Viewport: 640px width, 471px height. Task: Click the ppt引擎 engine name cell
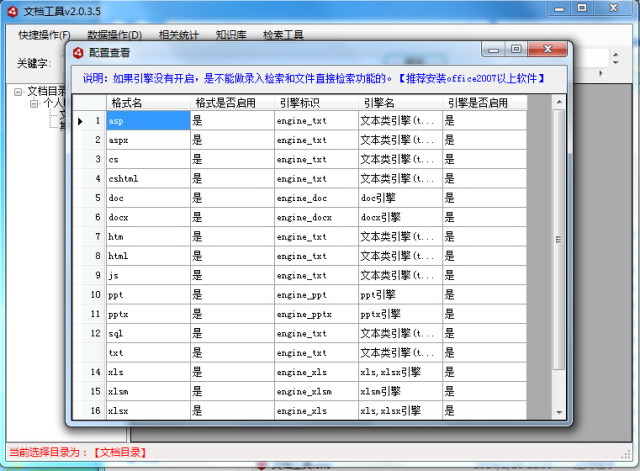click(x=400, y=295)
